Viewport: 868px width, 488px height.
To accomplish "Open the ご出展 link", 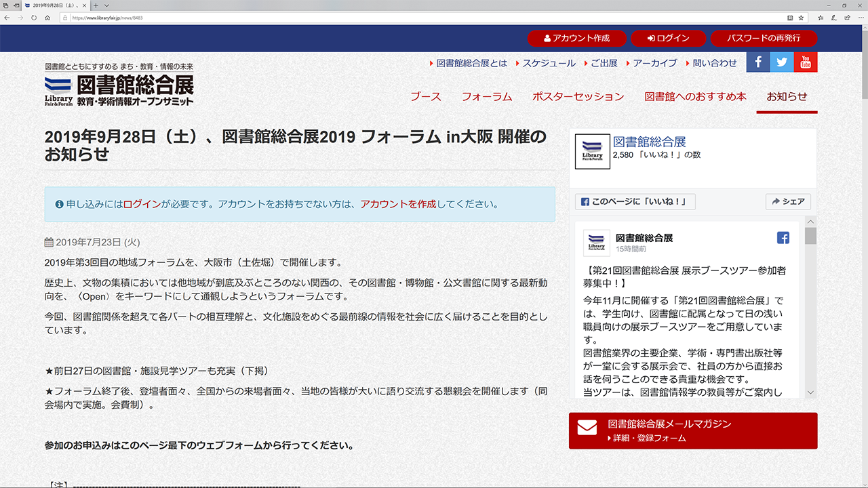I will coord(604,63).
